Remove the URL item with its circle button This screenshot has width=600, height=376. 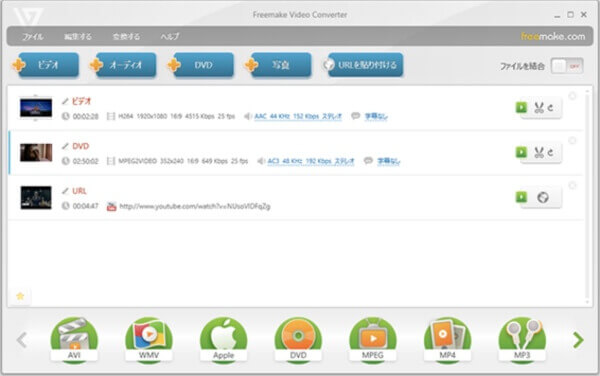tap(572, 186)
